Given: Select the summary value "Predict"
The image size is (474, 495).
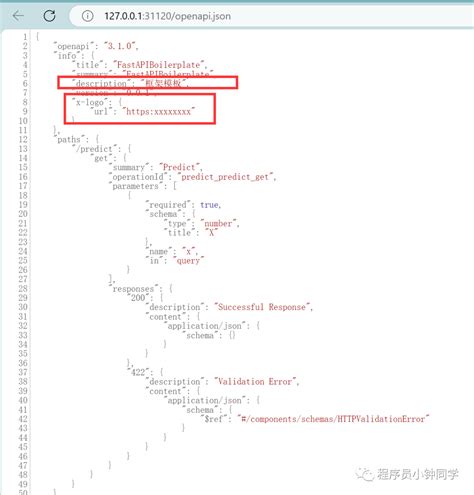Looking at the screenshot, I should pos(179,167).
